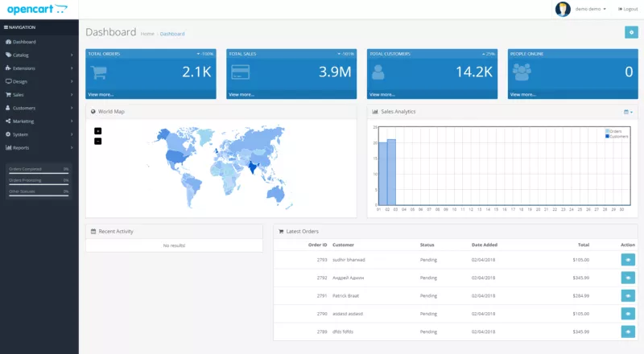Click total $284.99 cell
The width and height of the screenshot is (644, 354).
[580, 296]
